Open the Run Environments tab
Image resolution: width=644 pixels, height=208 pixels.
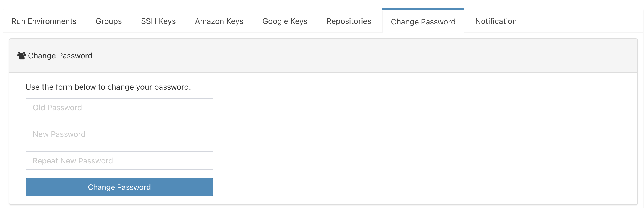coord(44,21)
